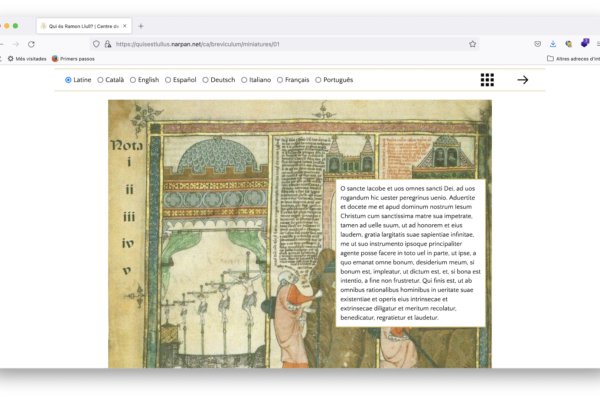Viewport: 600px width, 400px height.
Task: Select the Català radio button
Action: 101,80
